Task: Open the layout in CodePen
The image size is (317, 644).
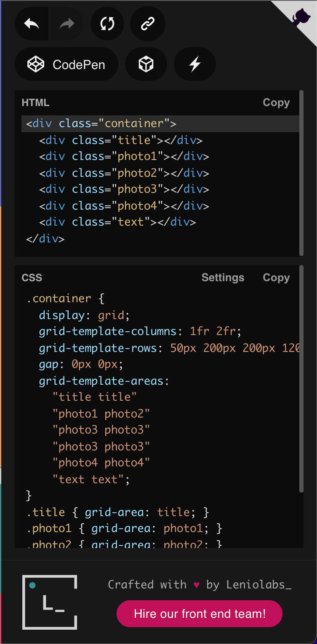Action: click(x=67, y=64)
